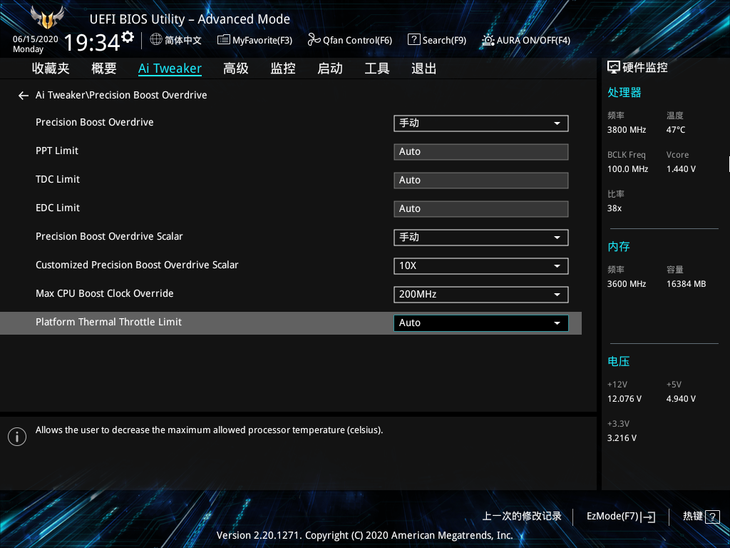Screen dimensions: 730x548
Task: Open the Precision Boost Overdrive dropdown
Action: 480,123
